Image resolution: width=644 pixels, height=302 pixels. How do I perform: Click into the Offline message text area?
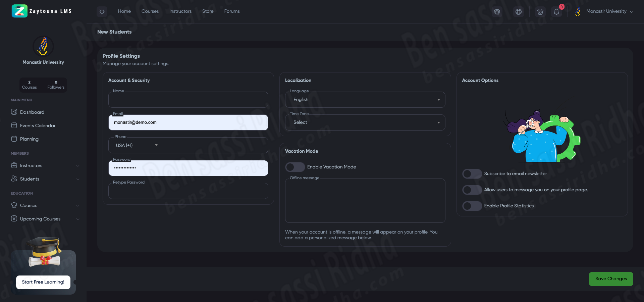click(x=365, y=201)
